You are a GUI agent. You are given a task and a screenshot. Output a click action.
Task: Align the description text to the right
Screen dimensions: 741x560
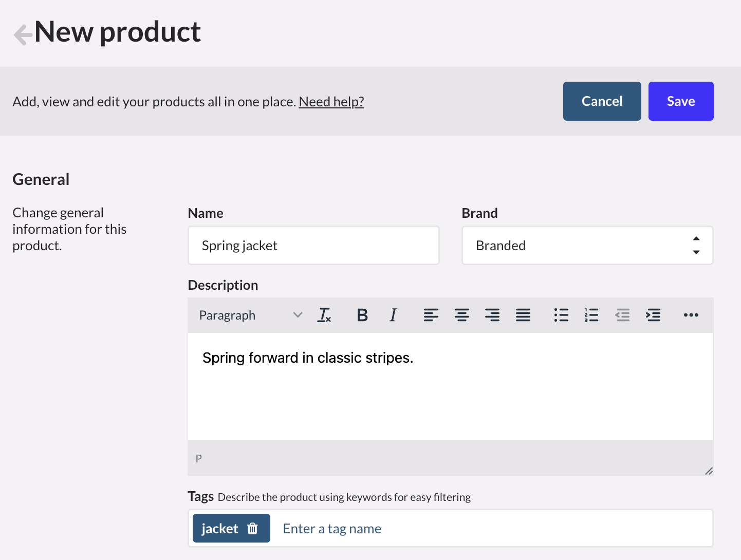[492, 315]
